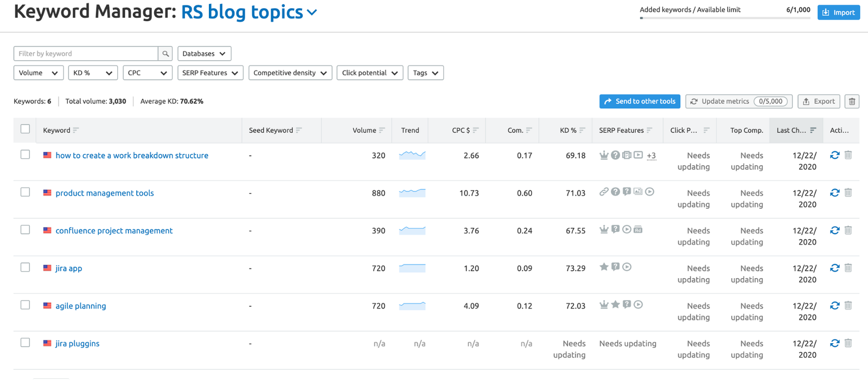Expand the 'RS blog topics' list selector
The height and width of the screenshot is (380, 868).
coord(249,12)
